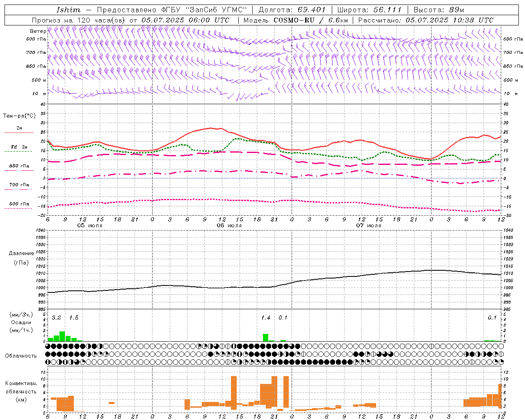Click the left "500 м" wind level label
Screen dimensions: 525x420
39,80
